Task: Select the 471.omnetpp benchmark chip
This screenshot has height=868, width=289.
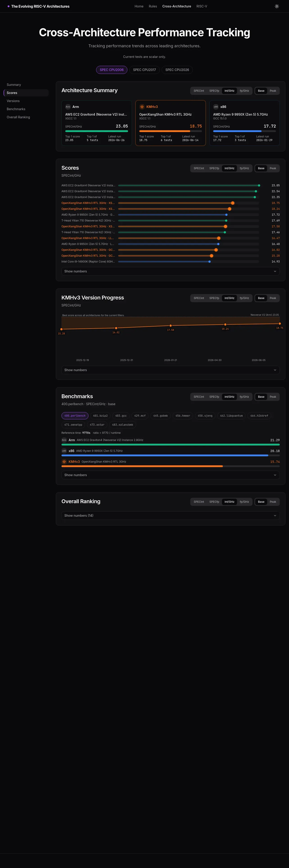Action: click(x=73, y=425)
